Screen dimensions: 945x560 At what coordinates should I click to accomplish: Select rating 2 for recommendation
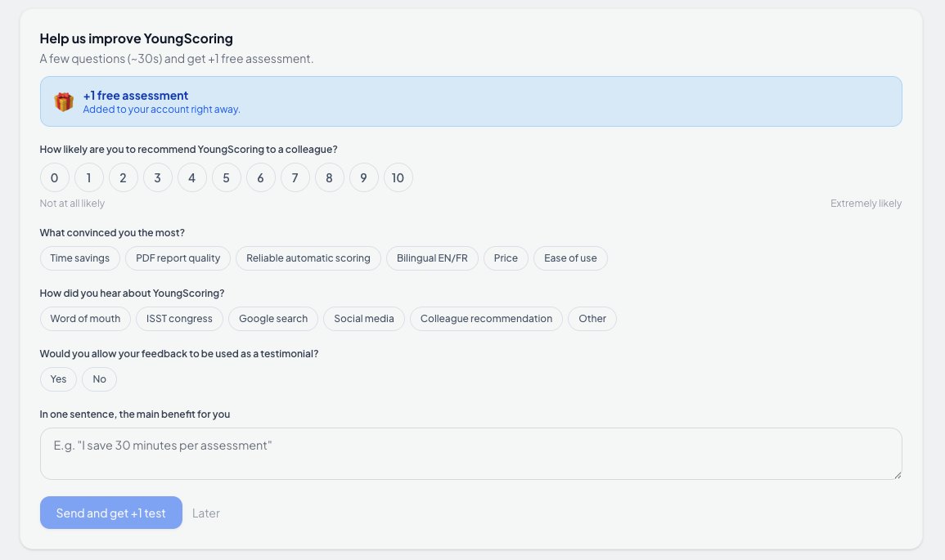[x=123, y=177]
